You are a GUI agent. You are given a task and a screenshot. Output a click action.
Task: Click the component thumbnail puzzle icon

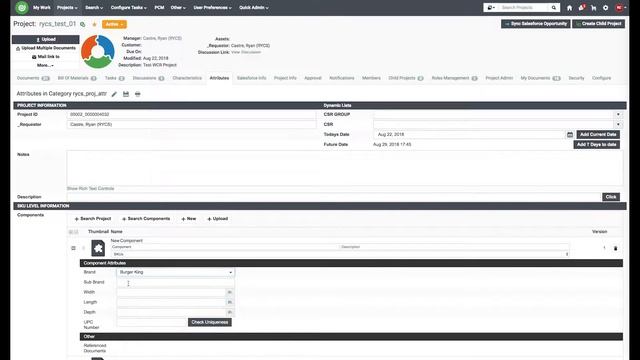[98, 248]
